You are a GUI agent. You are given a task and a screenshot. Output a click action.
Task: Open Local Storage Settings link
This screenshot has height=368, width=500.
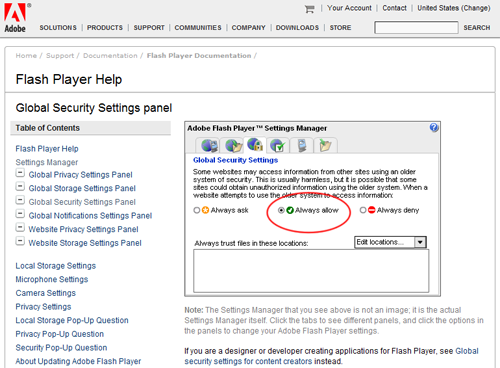[56, 266]
